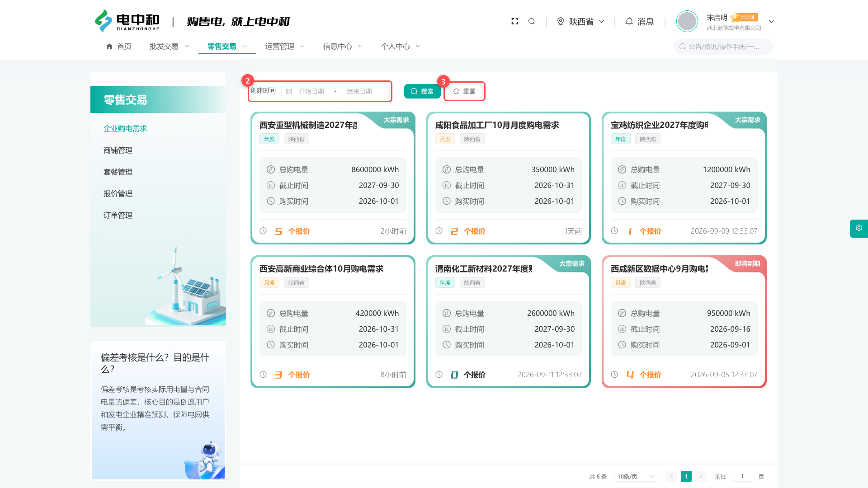Select page 1 in pagination
The width and height of the screenshot is (868, 488).
(686, 476)
